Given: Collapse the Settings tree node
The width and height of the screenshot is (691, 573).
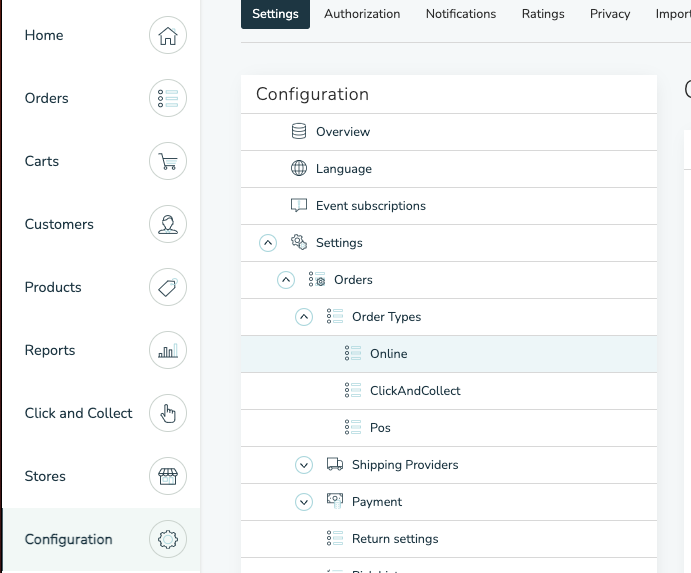Looking at the screenshot, I should pyautogui.click(x=268, y=243).
